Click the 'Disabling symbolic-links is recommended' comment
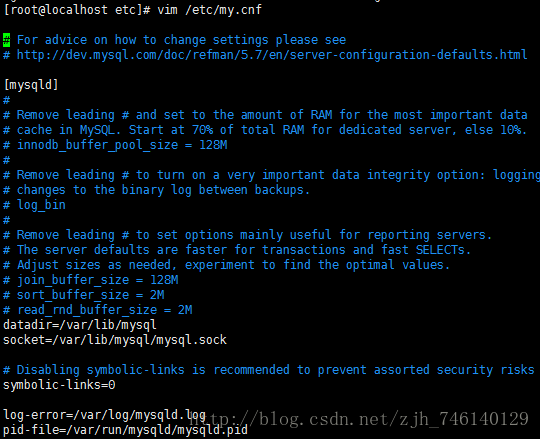The width and height of the screenshot is (540, 439). click(269, 370)
